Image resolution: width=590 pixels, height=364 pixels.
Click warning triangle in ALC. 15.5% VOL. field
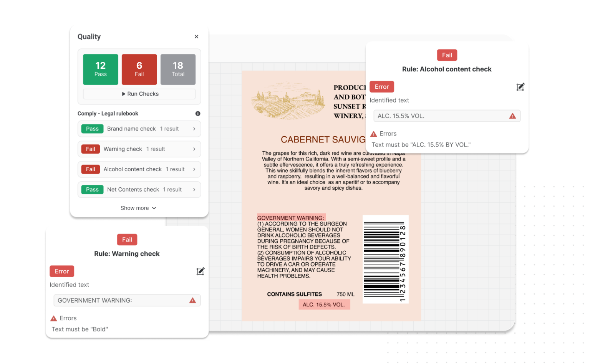[512, 116]
